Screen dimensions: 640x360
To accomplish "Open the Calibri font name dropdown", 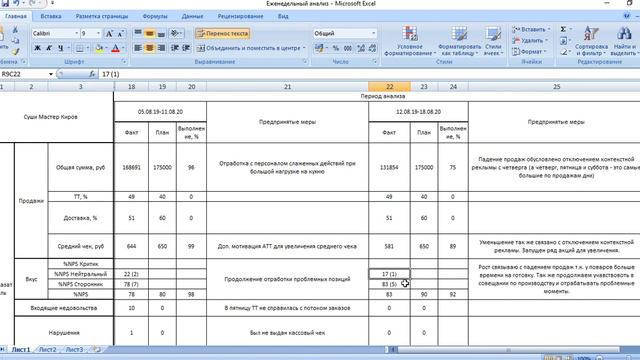I will point(76,33).
